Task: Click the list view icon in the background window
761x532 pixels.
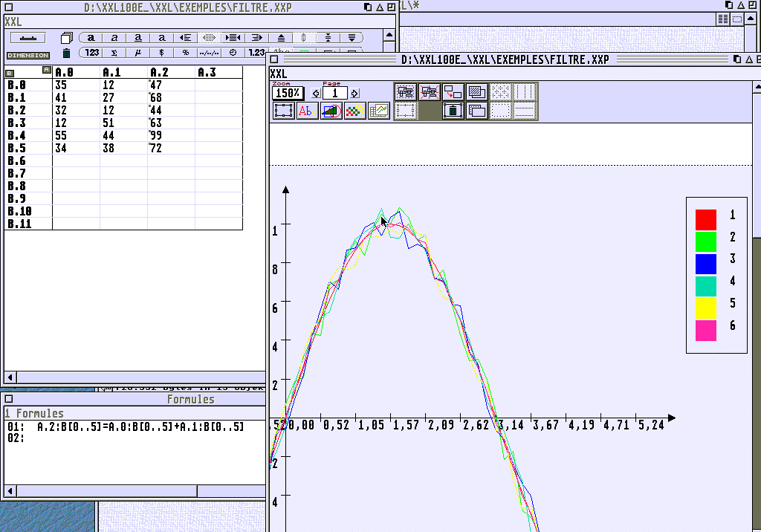Action: click(723, 19)
